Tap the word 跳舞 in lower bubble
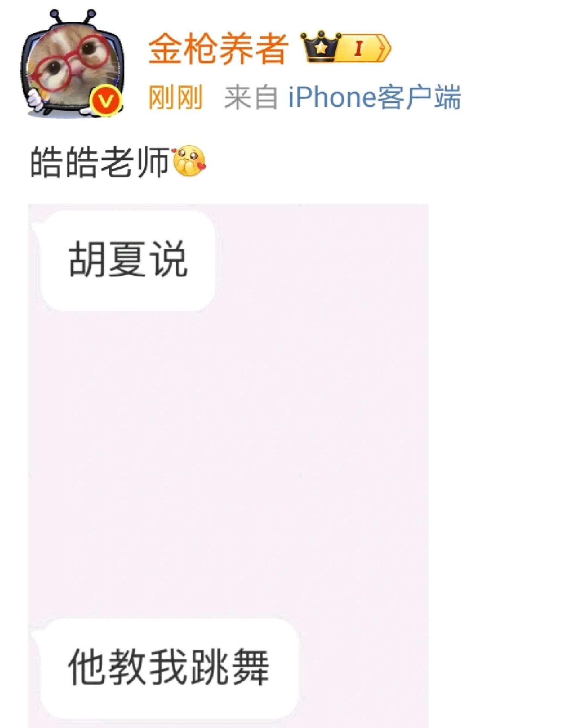Image resolution: width=565 pixels, height=728 pixels. [230, 667]
